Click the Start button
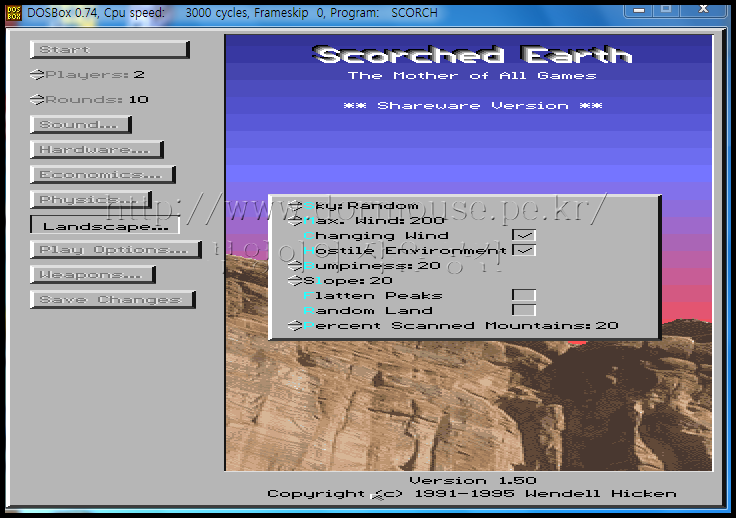736x518 pixels. click(x=110, y=50)
